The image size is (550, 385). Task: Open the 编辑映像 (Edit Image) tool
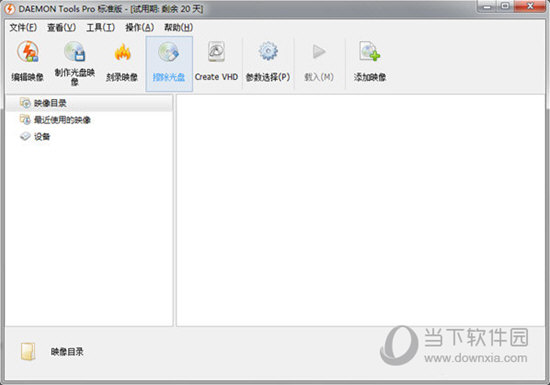tap(28, 62)
